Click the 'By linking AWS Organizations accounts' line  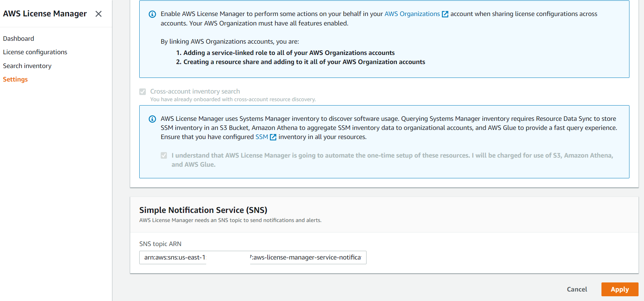pyautogui.click(x=230, y=41)
